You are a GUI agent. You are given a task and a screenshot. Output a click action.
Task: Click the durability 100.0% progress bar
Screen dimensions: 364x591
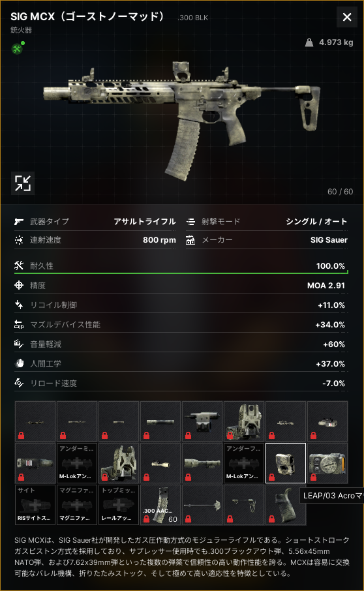[181, 273]
